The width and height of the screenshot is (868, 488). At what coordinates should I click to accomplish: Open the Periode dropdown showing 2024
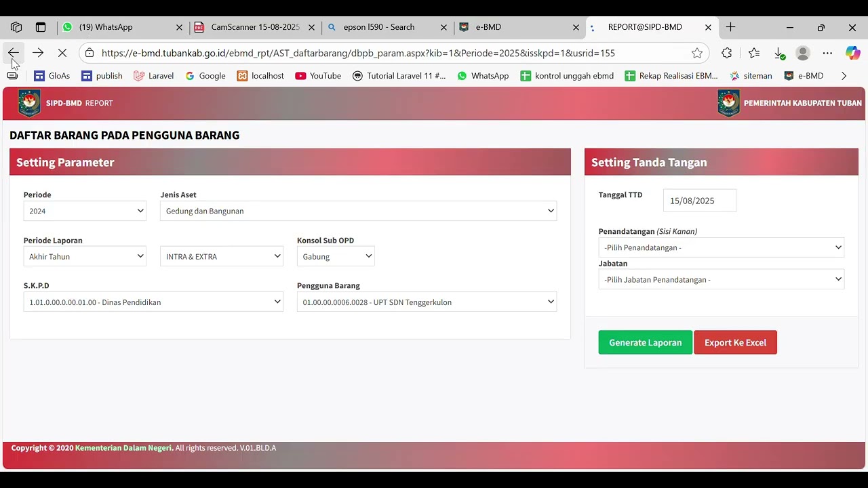(x=85, y=211)
